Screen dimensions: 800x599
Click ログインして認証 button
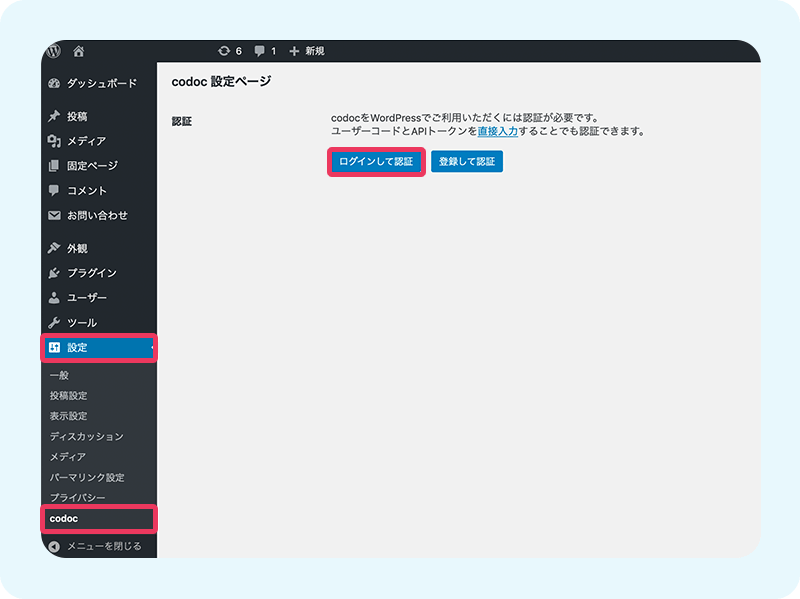376,162
